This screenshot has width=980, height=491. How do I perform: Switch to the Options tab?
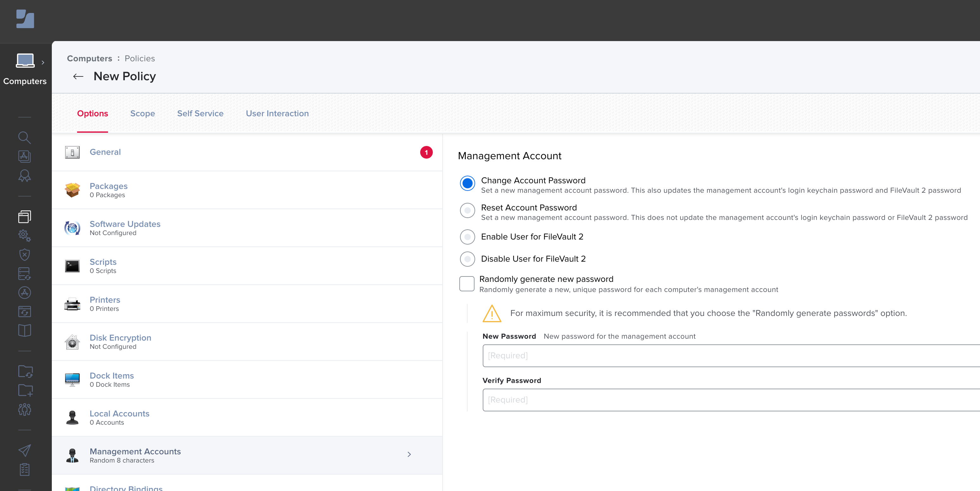[93, 113]
